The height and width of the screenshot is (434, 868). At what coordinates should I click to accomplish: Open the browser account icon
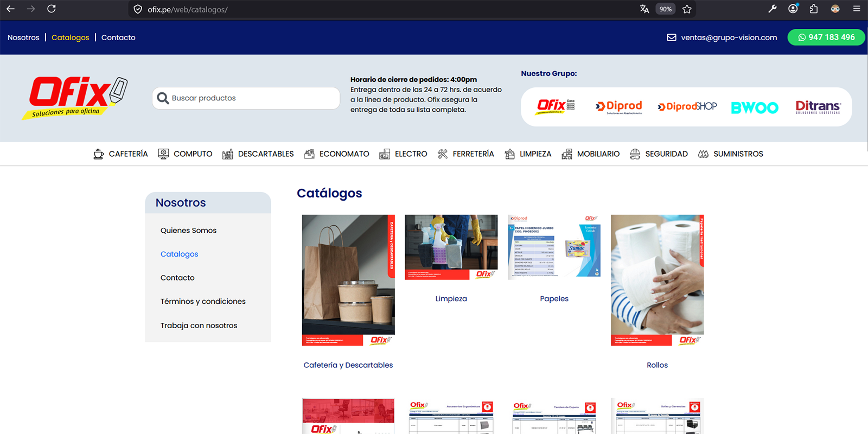(793, 9)
